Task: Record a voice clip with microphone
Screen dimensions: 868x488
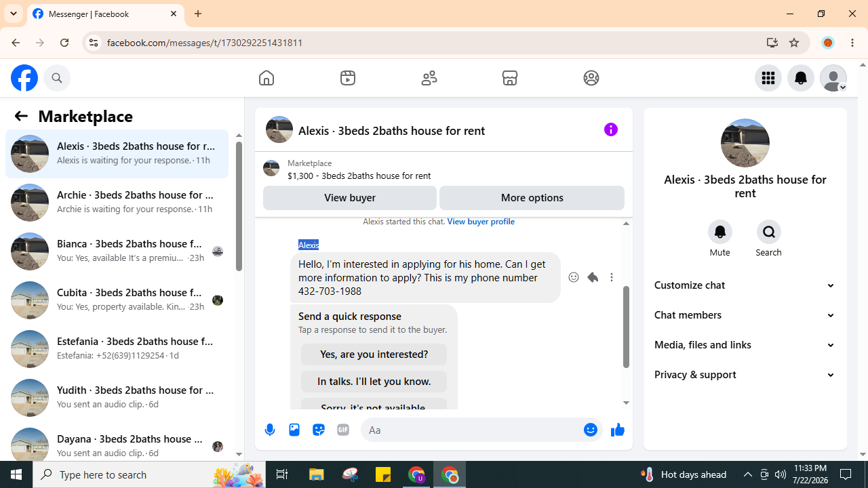Action: pos(270,430)
